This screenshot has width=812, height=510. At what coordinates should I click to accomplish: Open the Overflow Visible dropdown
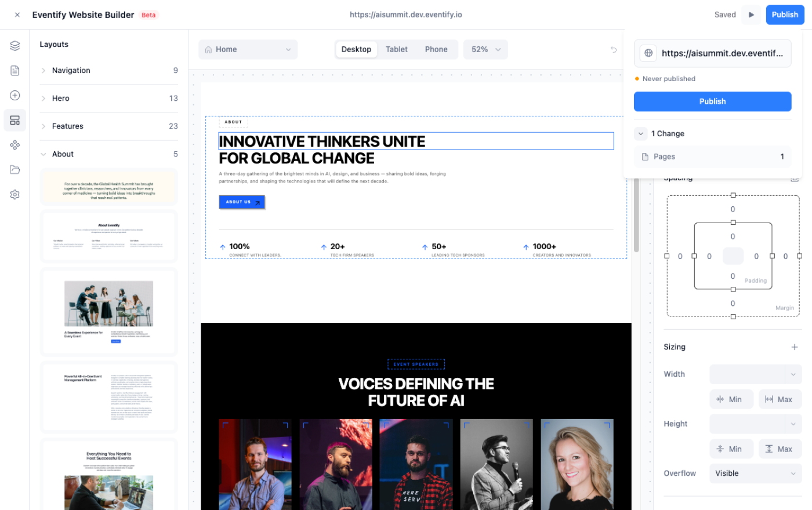[756, 473]
